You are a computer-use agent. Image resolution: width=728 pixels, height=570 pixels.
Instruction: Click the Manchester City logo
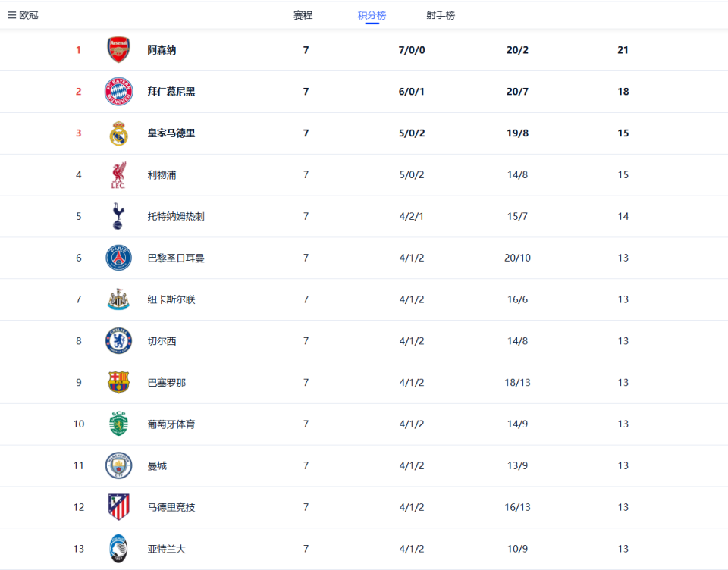pyautogui.click(x=118, y=465)
